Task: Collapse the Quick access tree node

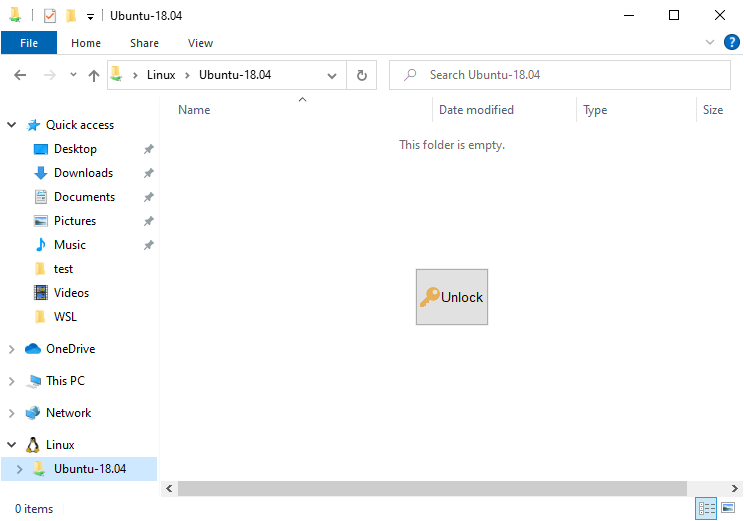Action: point(12,125)
